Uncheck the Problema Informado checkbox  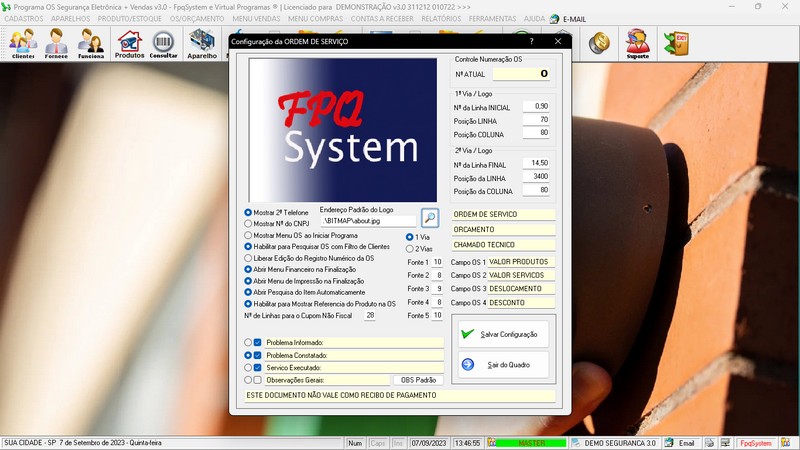pyautogui.click(x=258, y=342)
